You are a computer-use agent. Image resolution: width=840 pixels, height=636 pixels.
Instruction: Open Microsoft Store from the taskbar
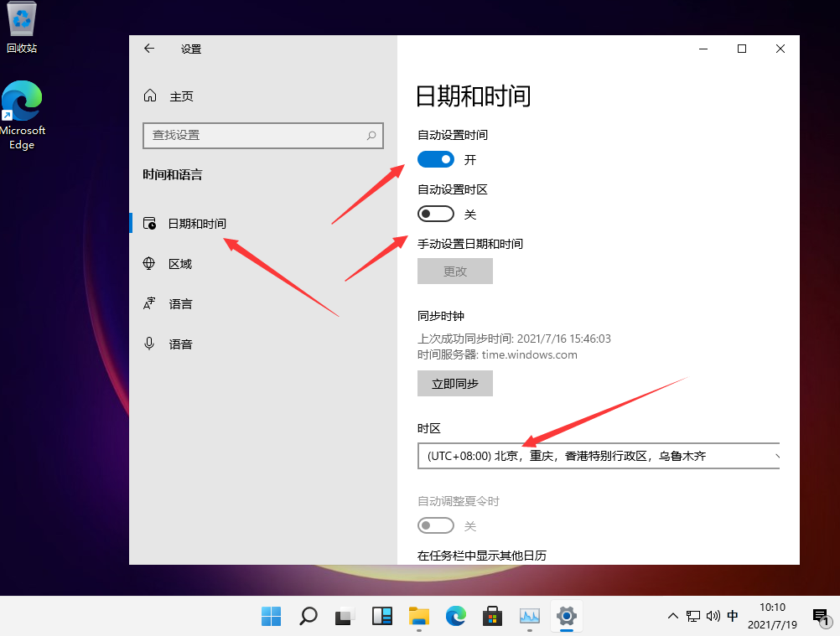(x=492, y=616)
